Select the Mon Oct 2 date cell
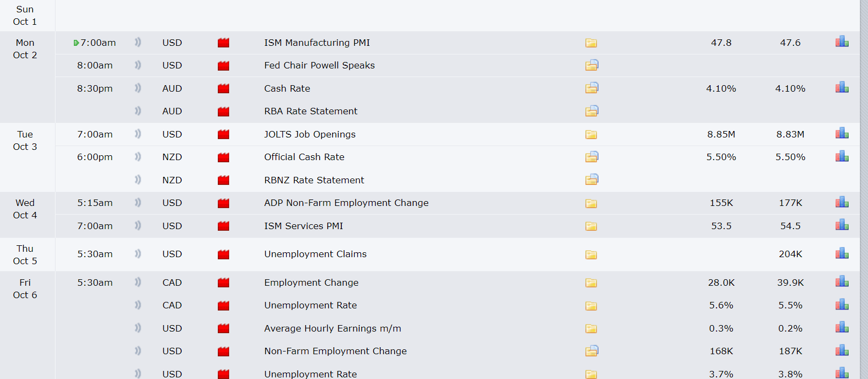The height and width of the screenshot is (379, 868). 25,49
